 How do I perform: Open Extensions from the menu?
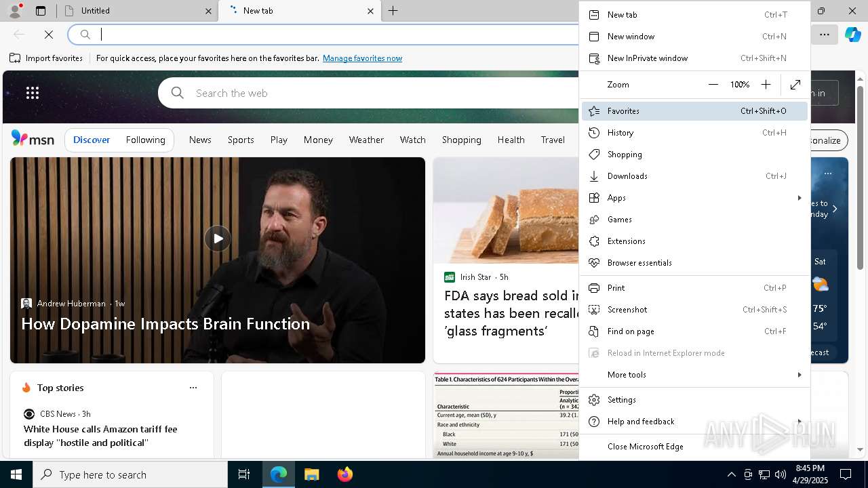click(x=694, y=241)
